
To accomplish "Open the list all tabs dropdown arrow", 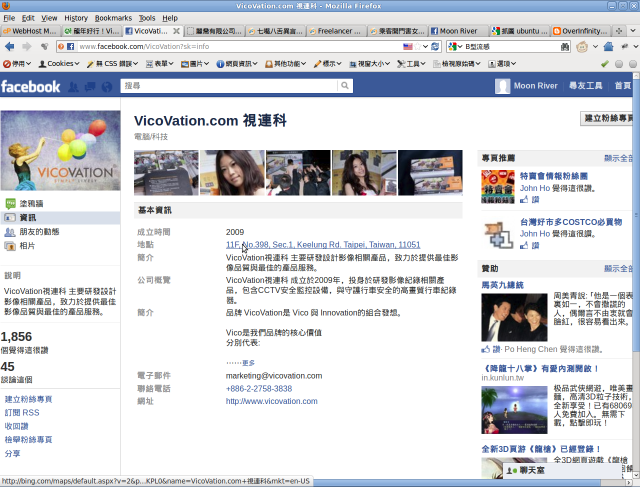I will (633, 31).
